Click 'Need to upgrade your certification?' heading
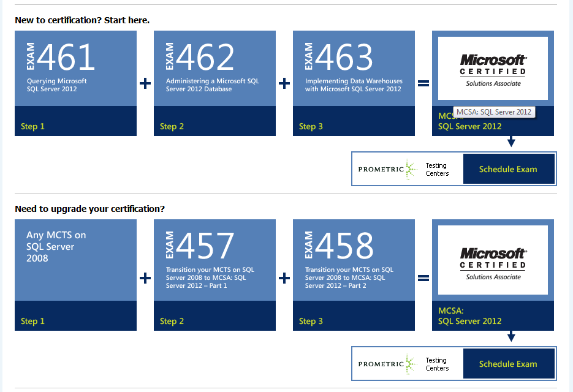The width and height of the screenshot is (573, 392). point(90,209)
